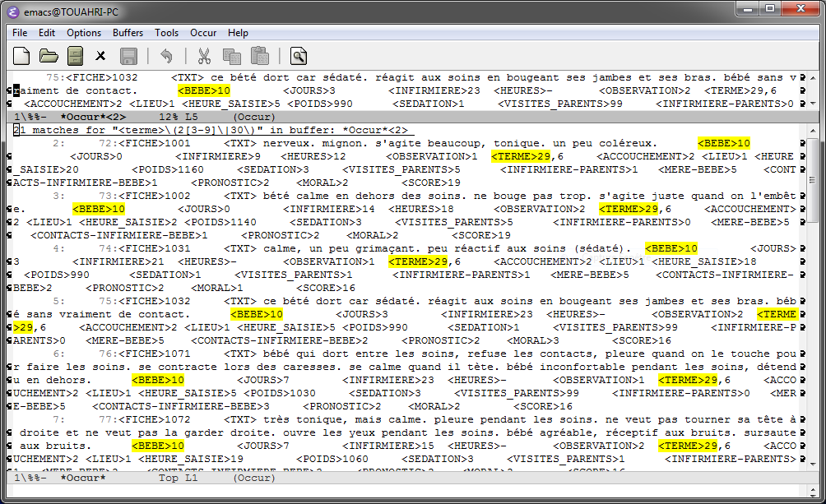Open directory with Dired cabinet icon
The width and height of the screenshot is (826, 504).
coord(76,56)
